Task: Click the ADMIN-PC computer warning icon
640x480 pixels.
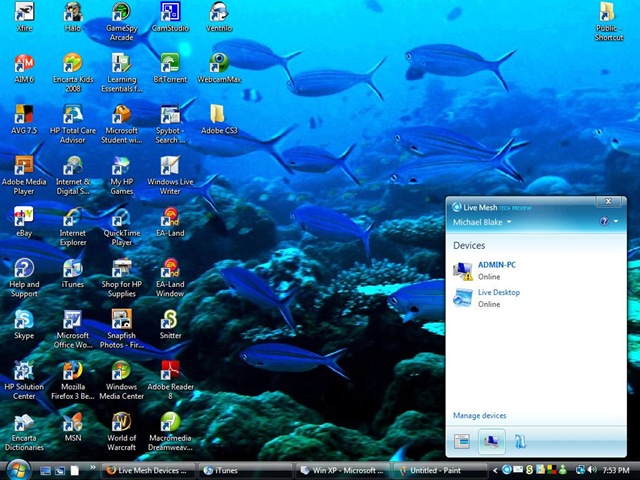Action: tap(463, 271)
